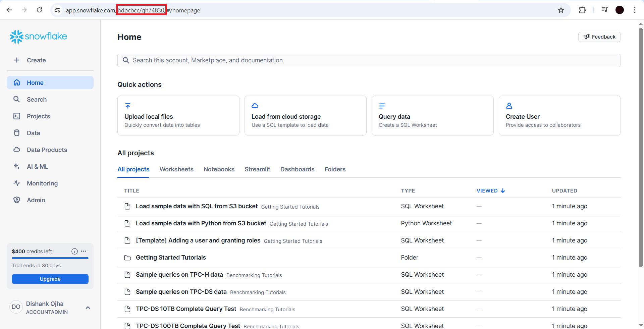
Task: Click the browser back arrow
Action: [x=9, y=10]
